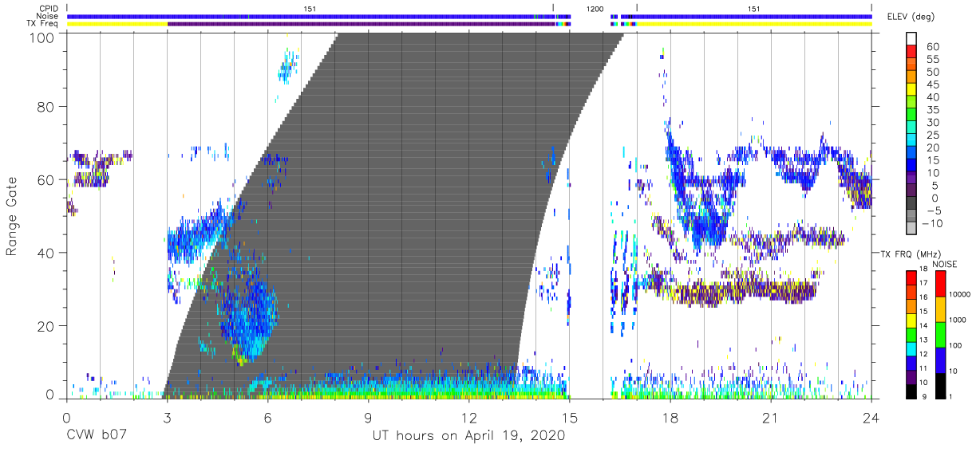Select the red swatch in TX FRQ colorbar
The height and width of the screenshot is (452, 980).
click(911, 278)
